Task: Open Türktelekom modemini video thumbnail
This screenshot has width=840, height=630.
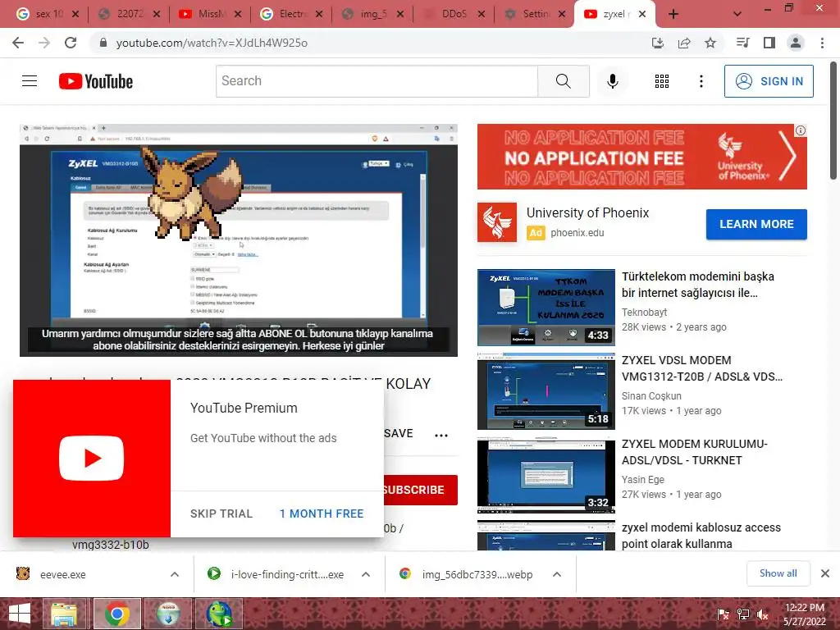Action: [x=546, y=308]
